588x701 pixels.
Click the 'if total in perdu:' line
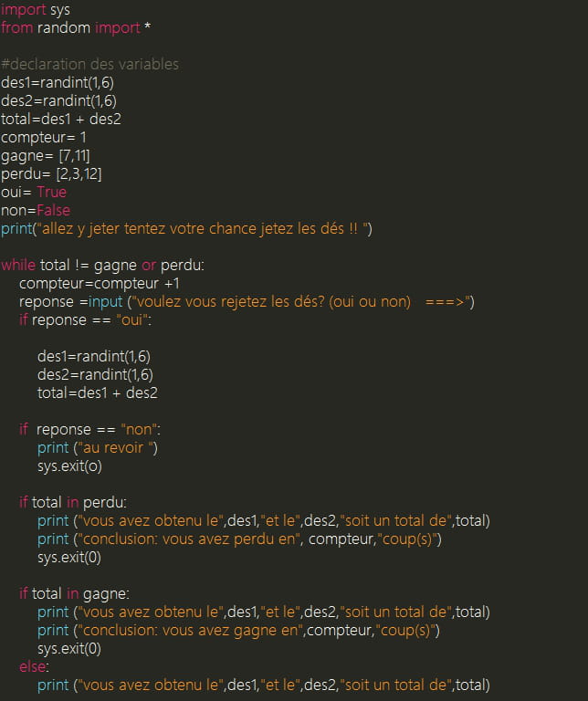click(x=73, y=503)
